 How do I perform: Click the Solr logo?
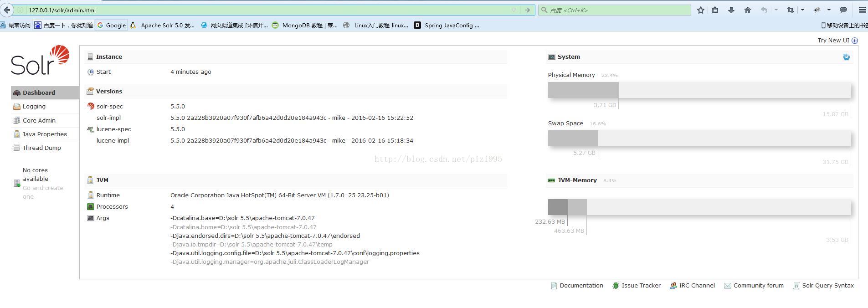(40, 60)
